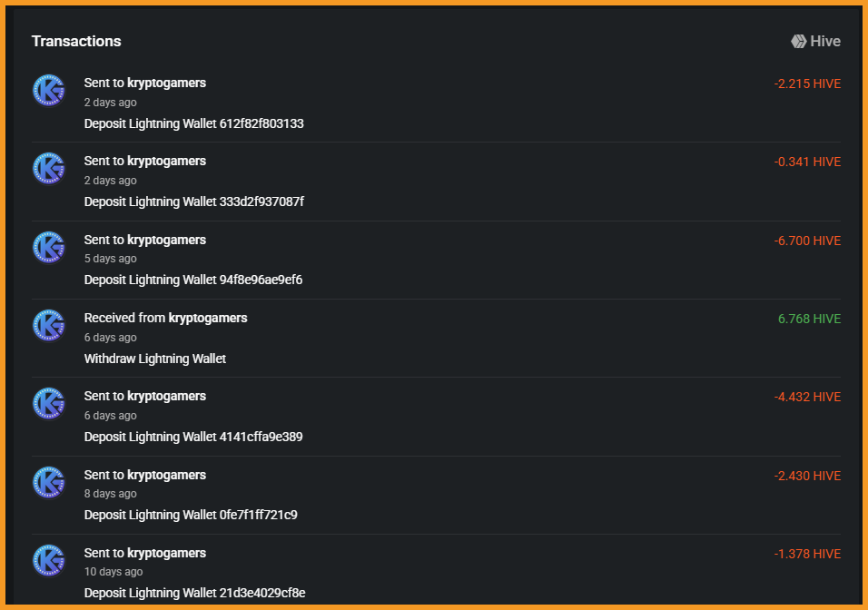Click the green 6.768 HIVE amount
868x610 pixels.
click(x=809, y=319)
